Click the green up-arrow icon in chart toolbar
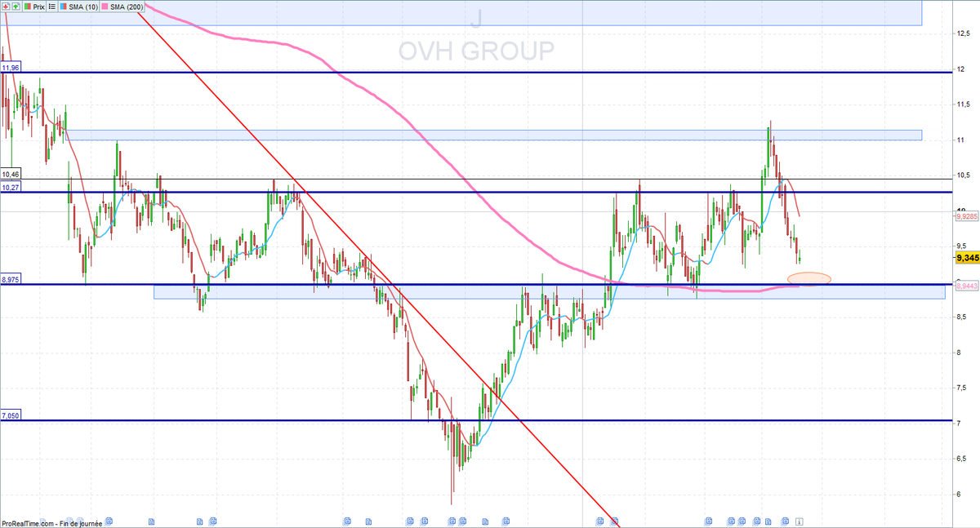980x528 pixels. pos(16,6)
